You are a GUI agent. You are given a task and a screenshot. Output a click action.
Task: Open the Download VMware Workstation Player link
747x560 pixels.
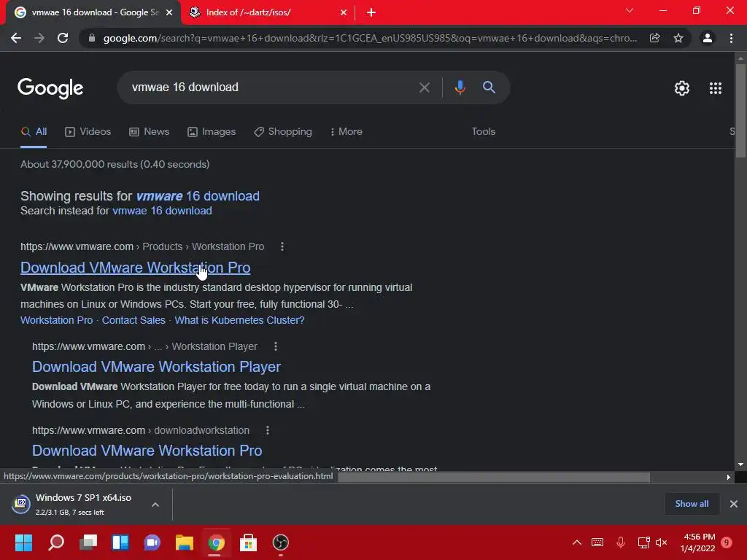pyautogui.click(x=156, y=367)
